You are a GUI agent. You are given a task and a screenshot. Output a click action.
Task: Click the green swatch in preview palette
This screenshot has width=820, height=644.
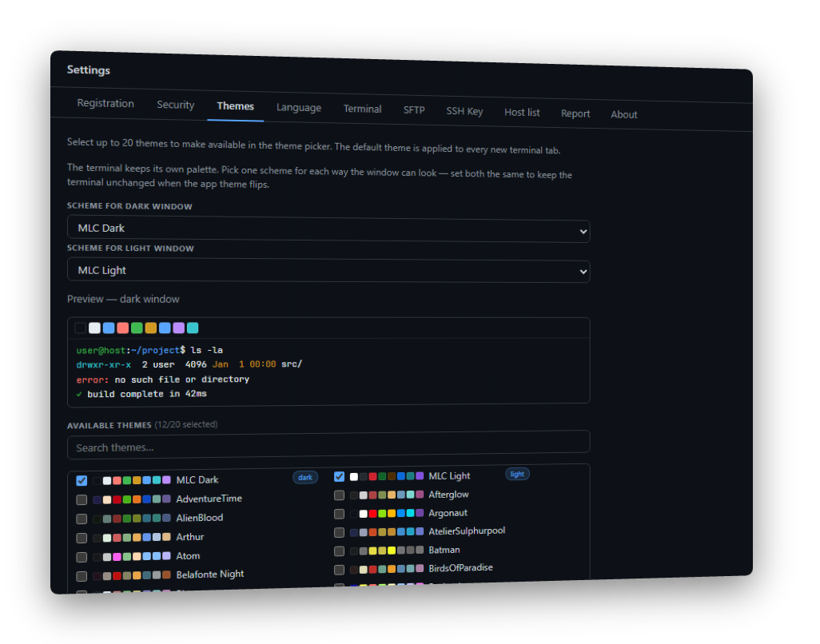coord(137,328)
